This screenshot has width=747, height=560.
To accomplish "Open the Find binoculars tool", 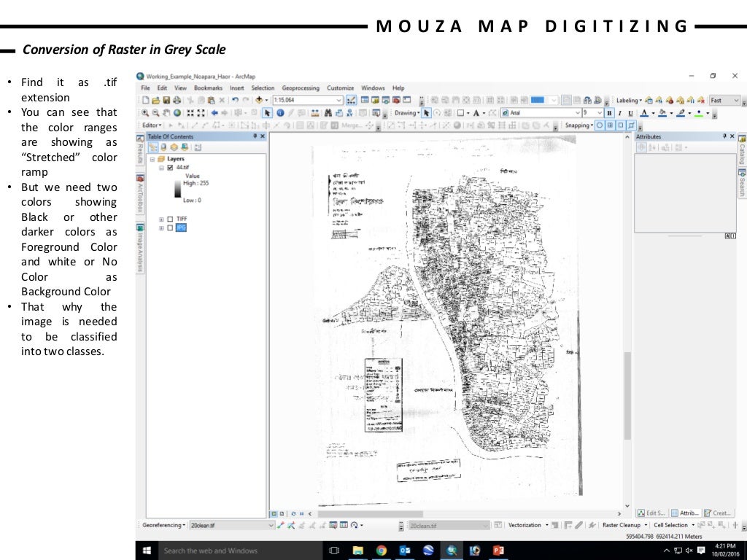I will 328,113.
